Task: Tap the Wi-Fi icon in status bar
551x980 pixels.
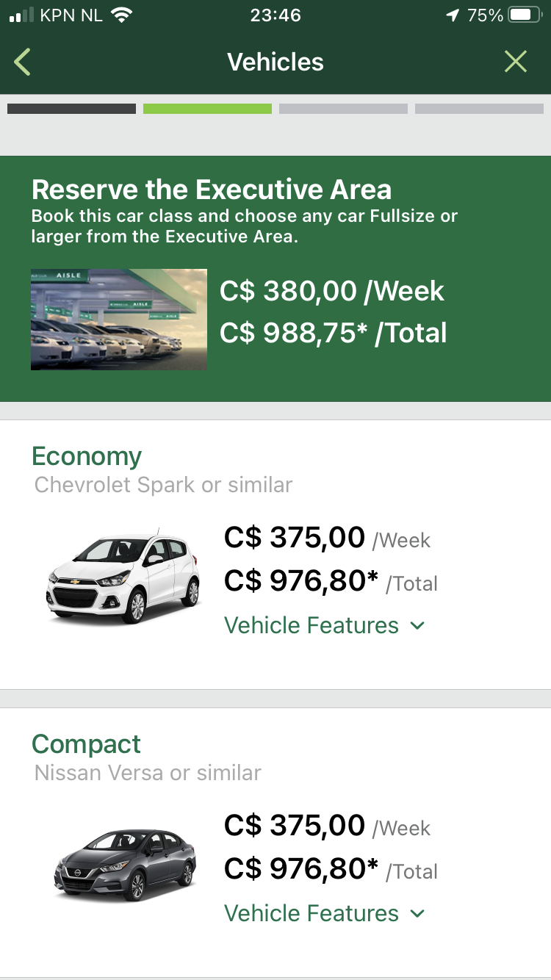Action: [120, 15]
